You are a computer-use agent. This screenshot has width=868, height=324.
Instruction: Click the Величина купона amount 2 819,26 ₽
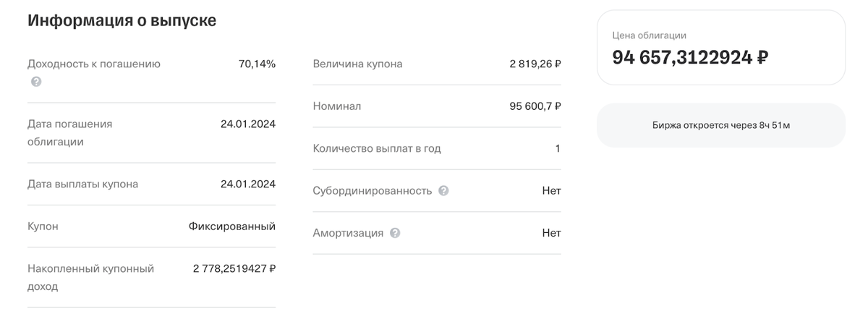click(x=535, y=64)
